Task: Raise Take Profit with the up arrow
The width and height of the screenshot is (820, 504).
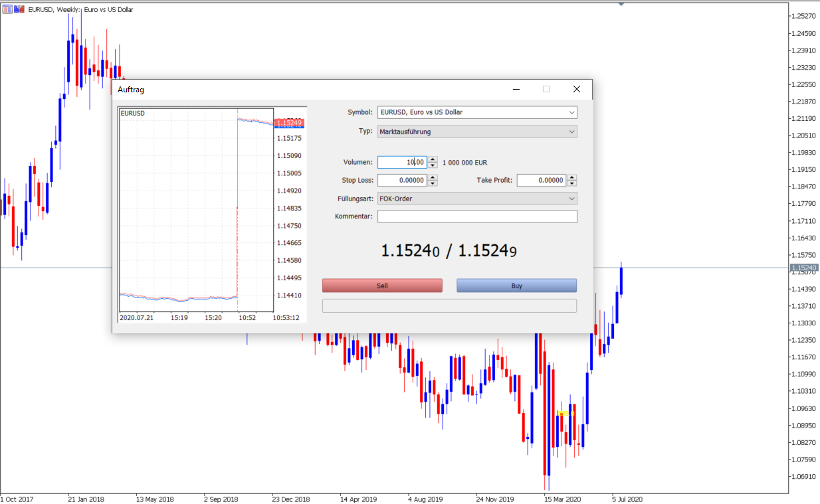Action: (x=572, y=177)
